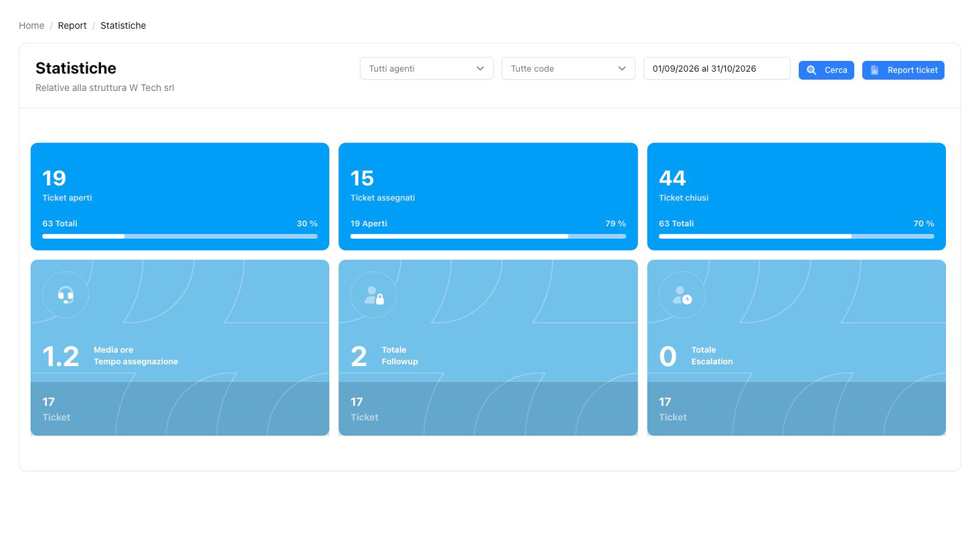Select Statistiche in the breadcrumb
The image size is (980, 538).
(123, 25)
